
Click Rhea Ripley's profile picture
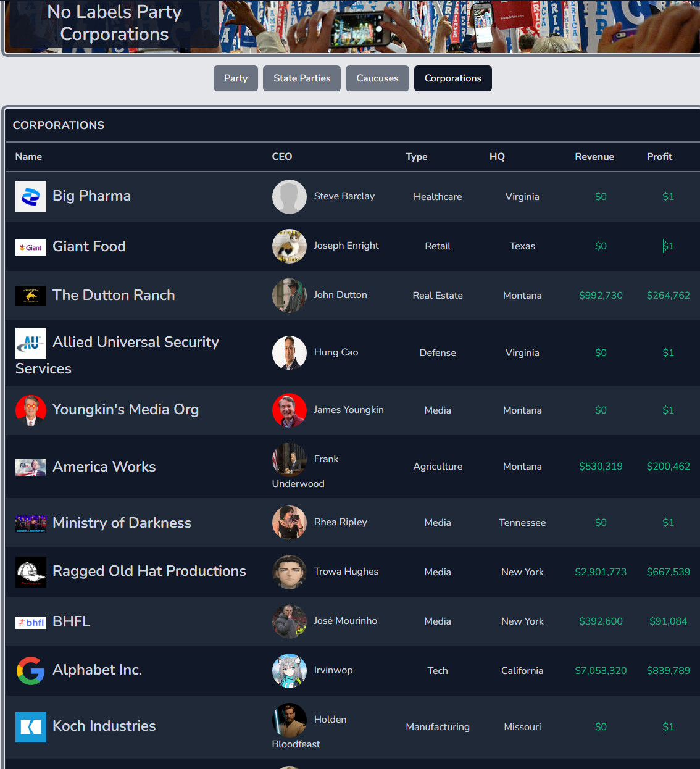(x=290, y=523)
